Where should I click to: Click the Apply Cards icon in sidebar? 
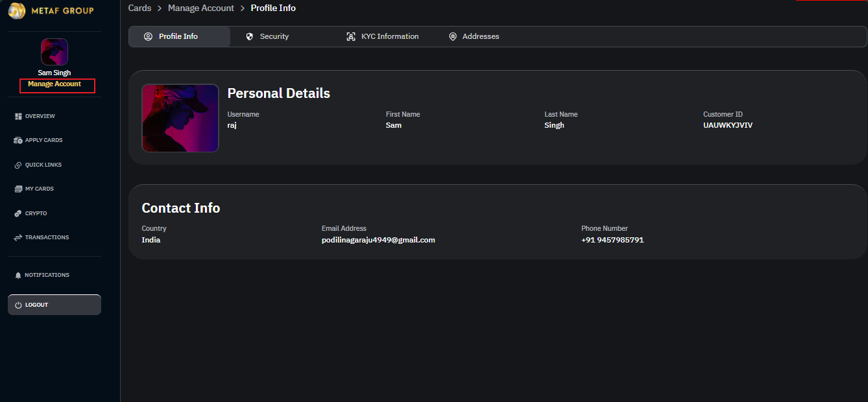(x=18, y=140)
